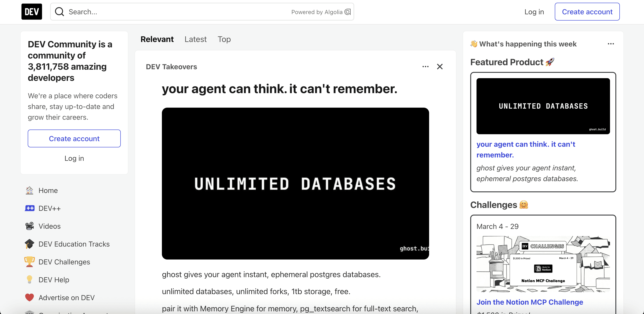The height and width of the screenshot is (314, 644).
Task: Click the Algolia logo icon
Action: pyautogui.click(x=347, y=12)
